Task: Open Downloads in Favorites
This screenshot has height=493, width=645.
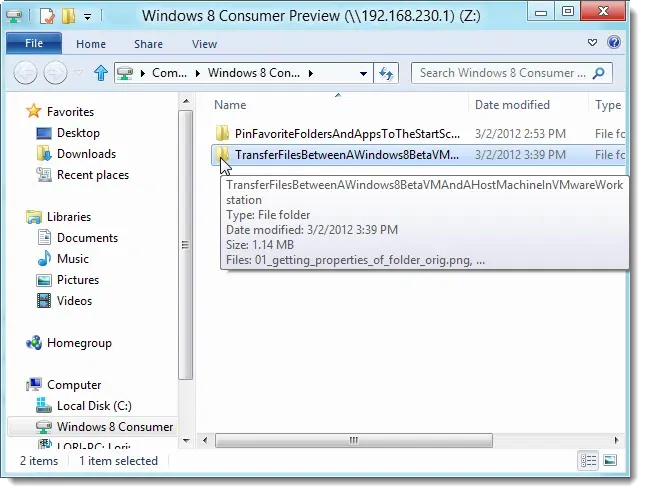Action: pyautogui.click(x=86, y=154)
